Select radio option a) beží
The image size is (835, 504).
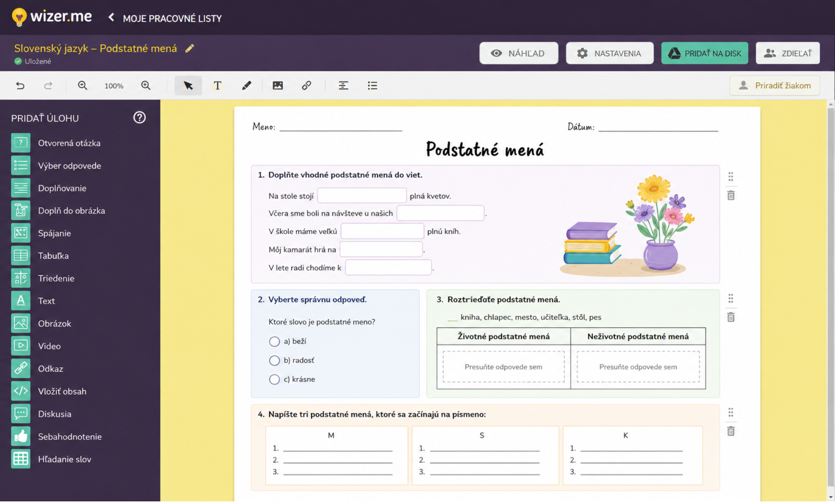click(274, 342)
